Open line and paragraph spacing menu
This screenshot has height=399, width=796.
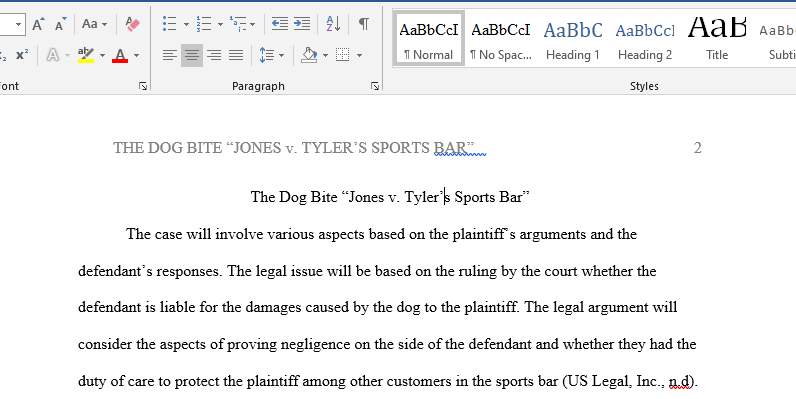pos(271,55)
